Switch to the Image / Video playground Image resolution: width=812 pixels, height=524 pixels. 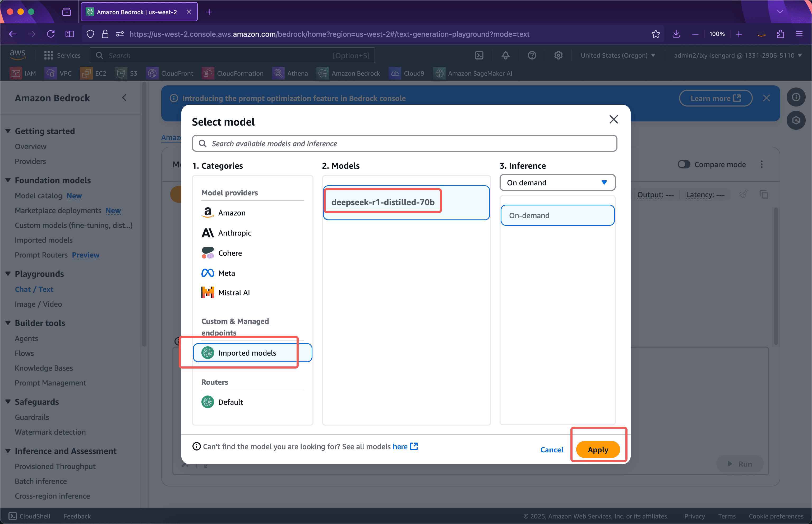pyautogui.click(x=38, y=304)
